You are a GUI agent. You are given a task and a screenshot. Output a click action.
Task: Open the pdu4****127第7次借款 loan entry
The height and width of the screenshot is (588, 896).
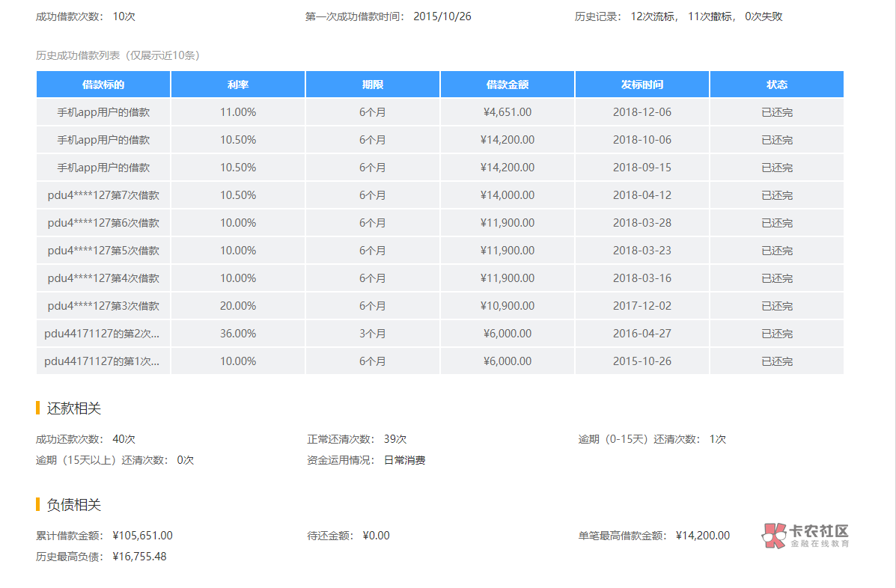103,195
